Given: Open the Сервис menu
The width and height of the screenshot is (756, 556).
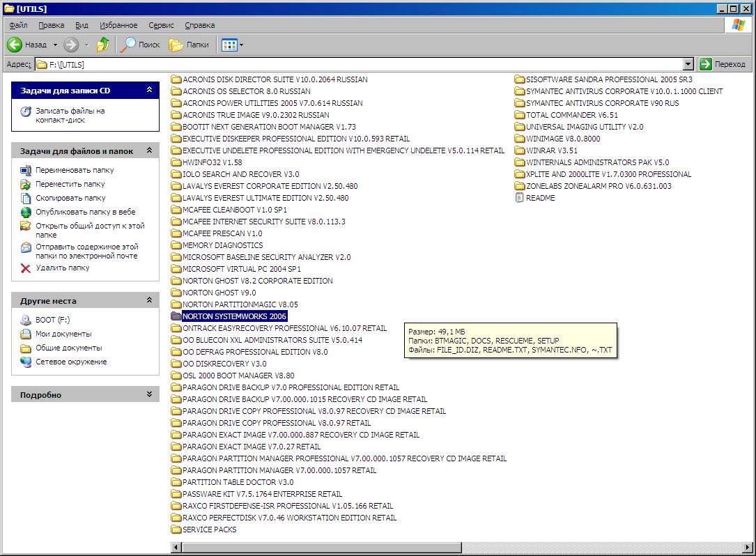Looking at the screenshot, I should pos(161,25).
